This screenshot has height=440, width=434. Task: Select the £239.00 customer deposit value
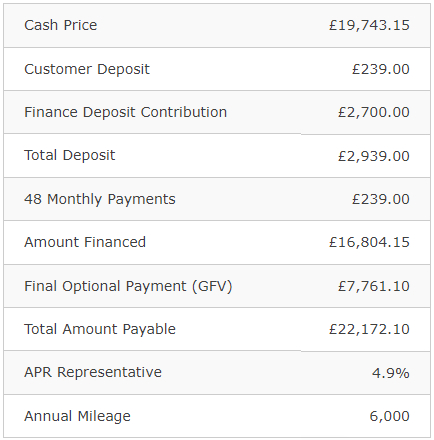click(x=381, y=69)
